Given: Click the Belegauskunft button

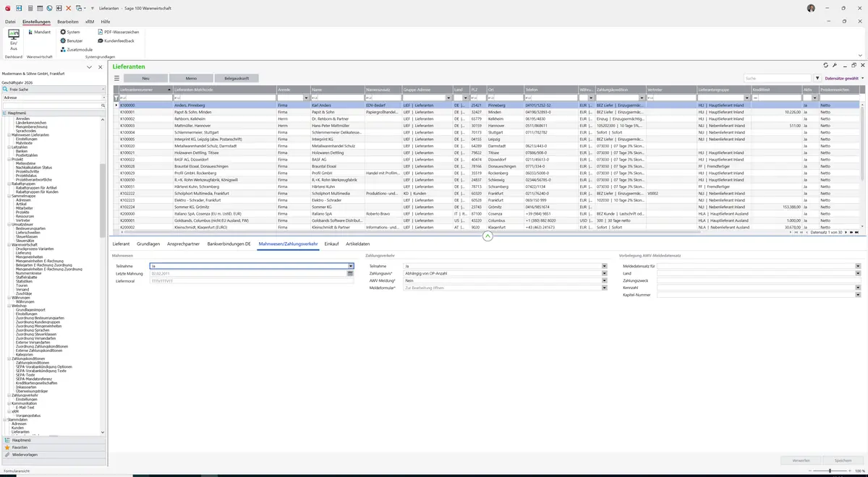Looking at the screenshot, I should pyautogui.click(x=237, y=78).
